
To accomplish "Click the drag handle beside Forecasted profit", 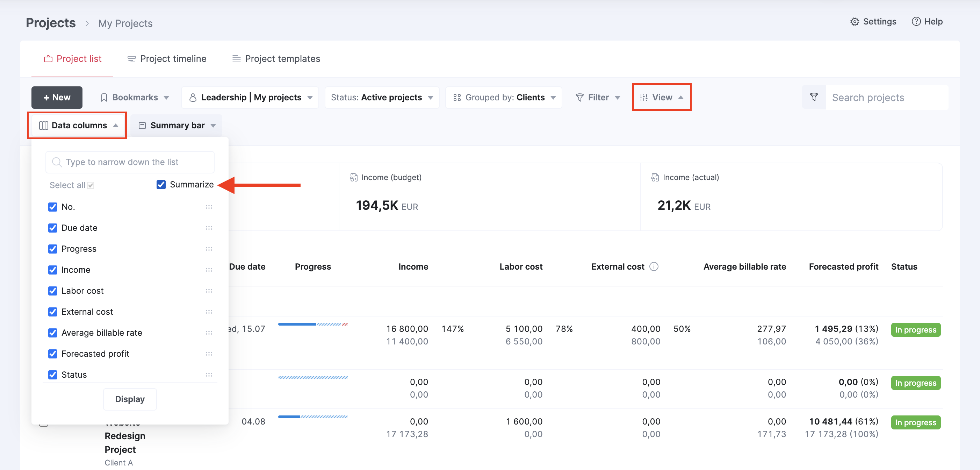I will pos(209,354).
